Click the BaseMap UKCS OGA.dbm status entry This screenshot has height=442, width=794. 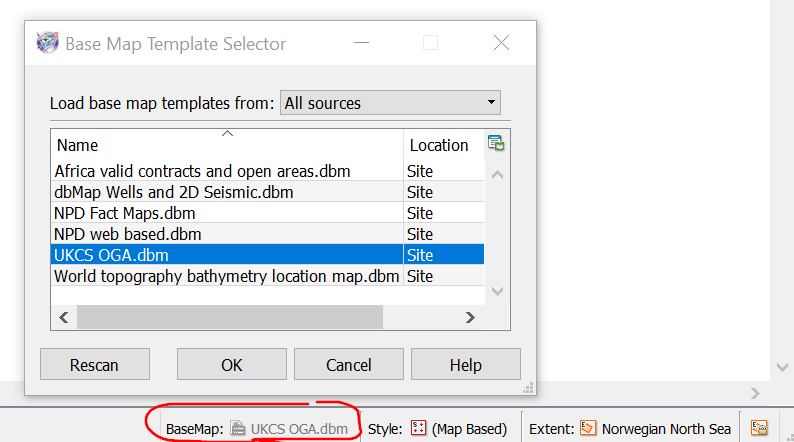point(257,429)
